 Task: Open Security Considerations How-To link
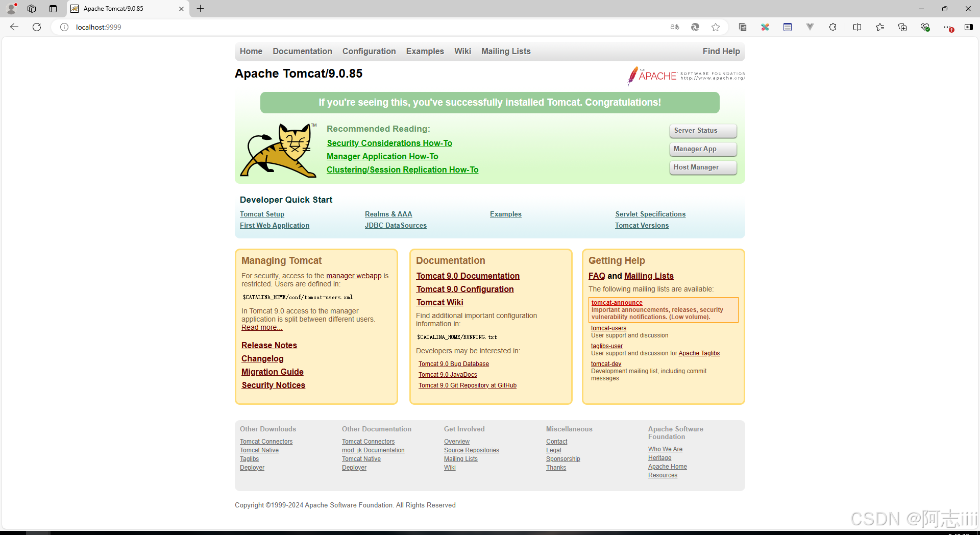389,143
